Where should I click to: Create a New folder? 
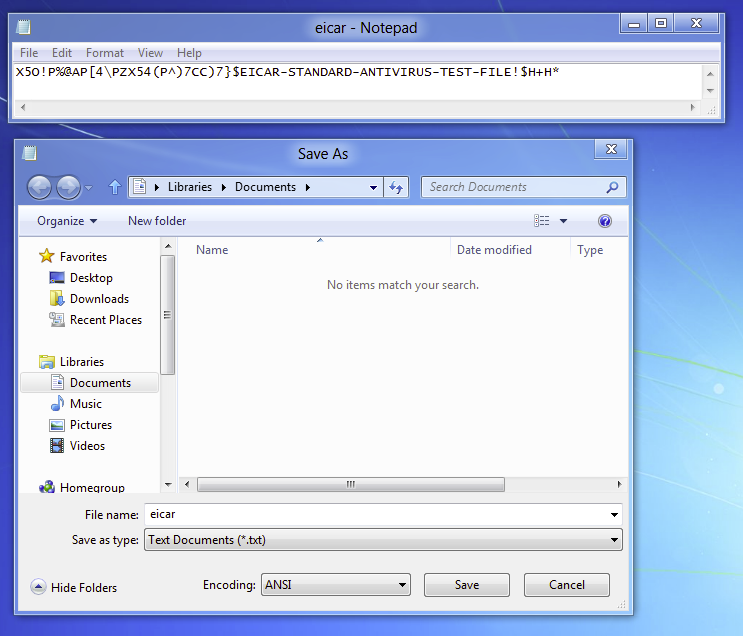click(157, 221)
